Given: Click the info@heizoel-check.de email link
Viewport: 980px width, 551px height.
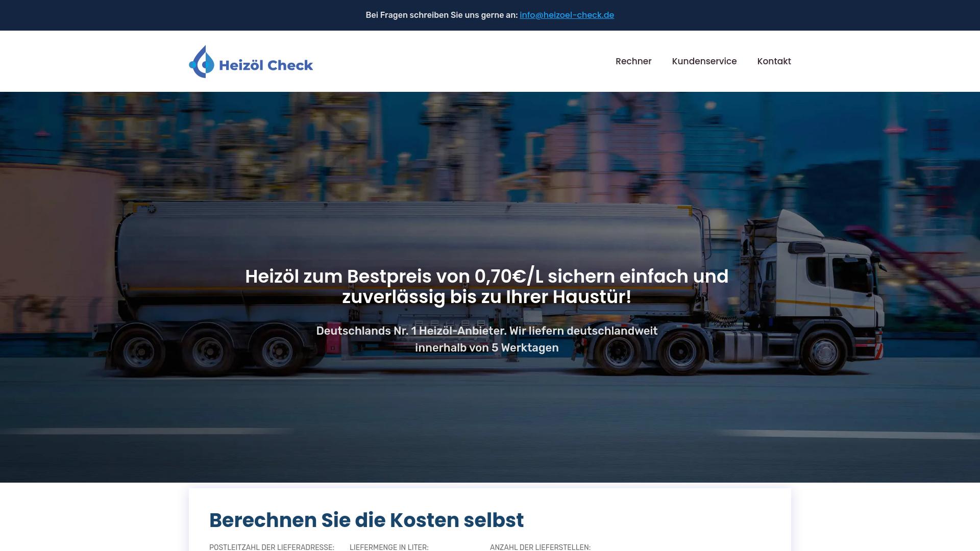Looking at the screenshot, I should (567, 15).
